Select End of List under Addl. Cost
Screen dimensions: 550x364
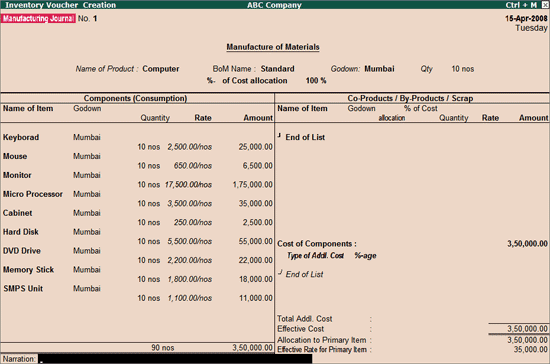click(x=304, y=275)
